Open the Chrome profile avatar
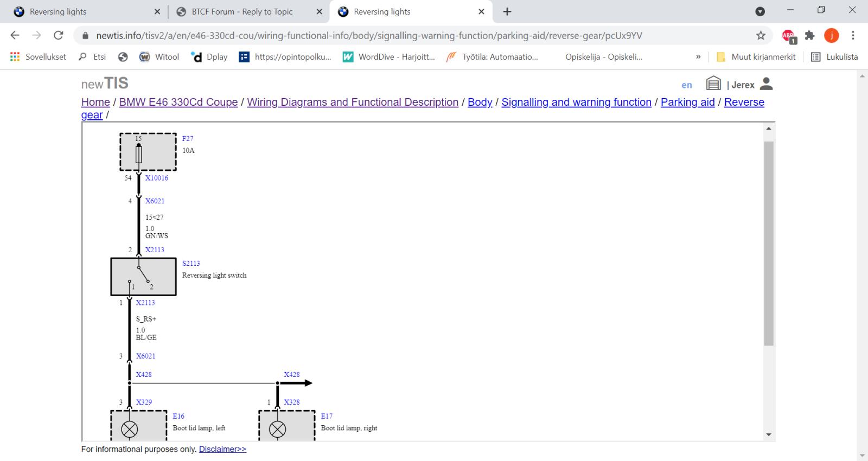Viewport: 868px width, 461px height. 831,36
